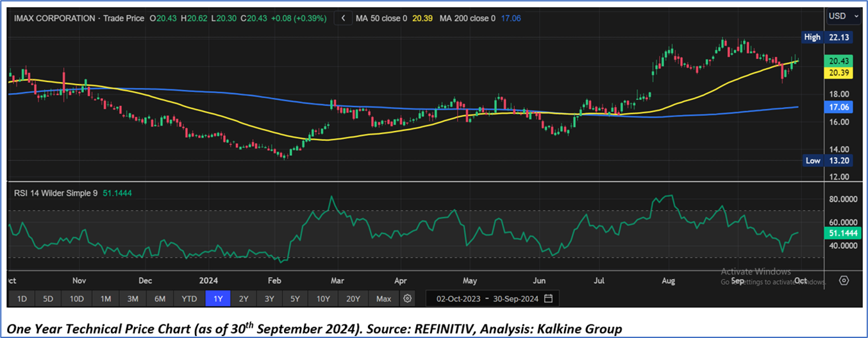Switch to the 2Y range

coord(244,299)
